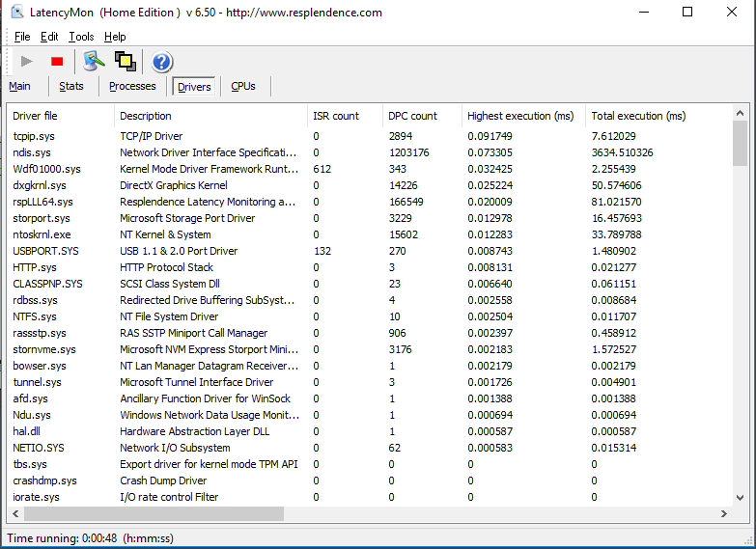
Task: Switch to the Processes tab
Action: 132,86
